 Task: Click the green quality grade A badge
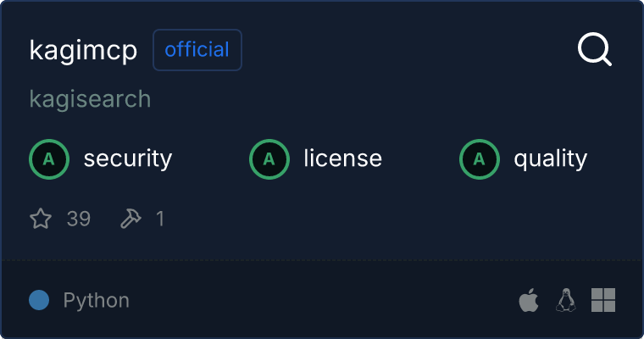479,158
